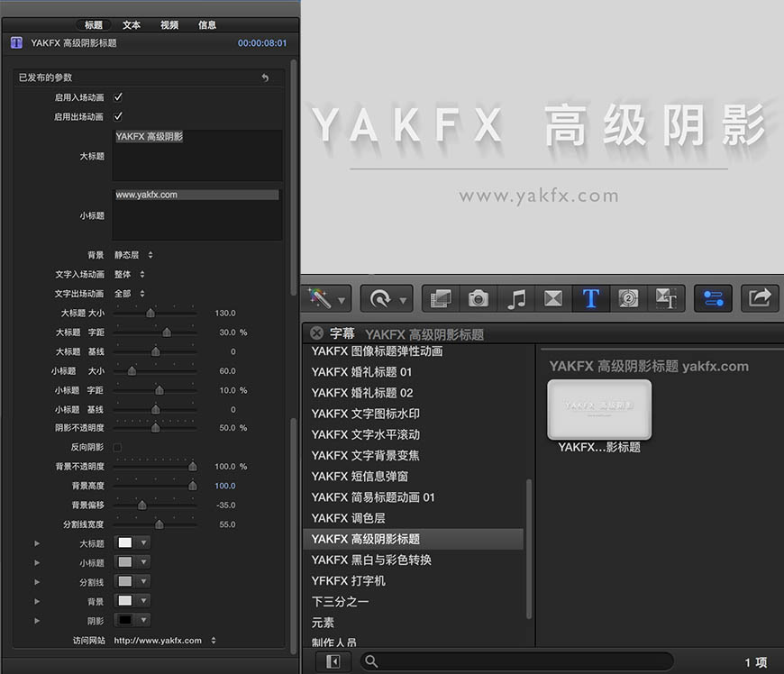Select YFKFX 打字机 category
The width and height of the screenshot is (784, 674).
point(414,581)
